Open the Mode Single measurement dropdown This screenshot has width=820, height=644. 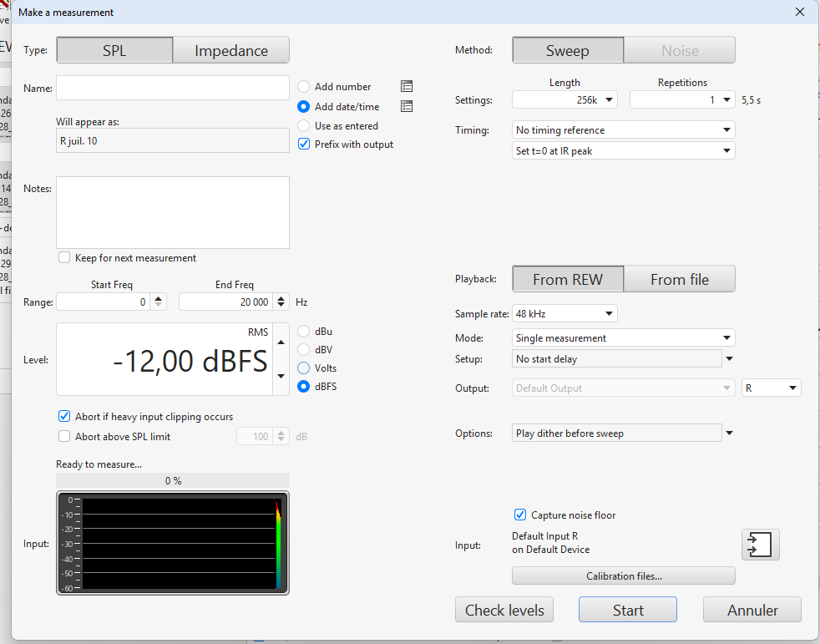pyautogui.click(x=624, y=338)
